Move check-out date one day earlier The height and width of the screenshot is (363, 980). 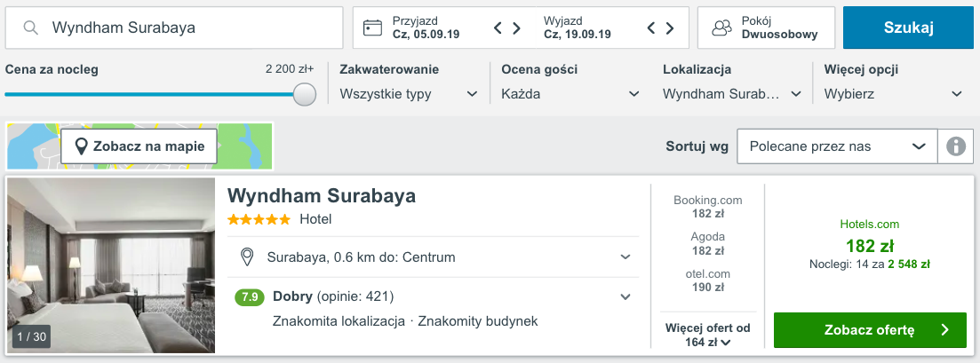pyautogui.click(x=651, y=28)
